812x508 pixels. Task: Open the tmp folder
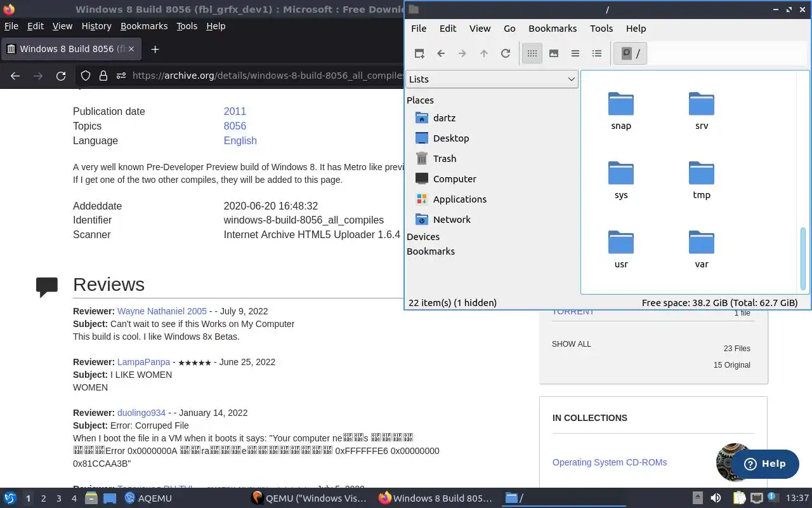coord(702,180)
